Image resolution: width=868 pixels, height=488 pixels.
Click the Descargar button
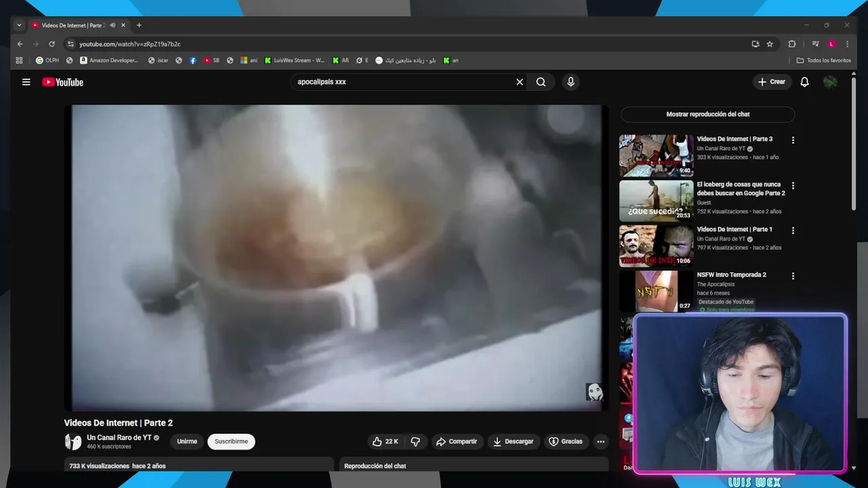click(x=513, y=441)
